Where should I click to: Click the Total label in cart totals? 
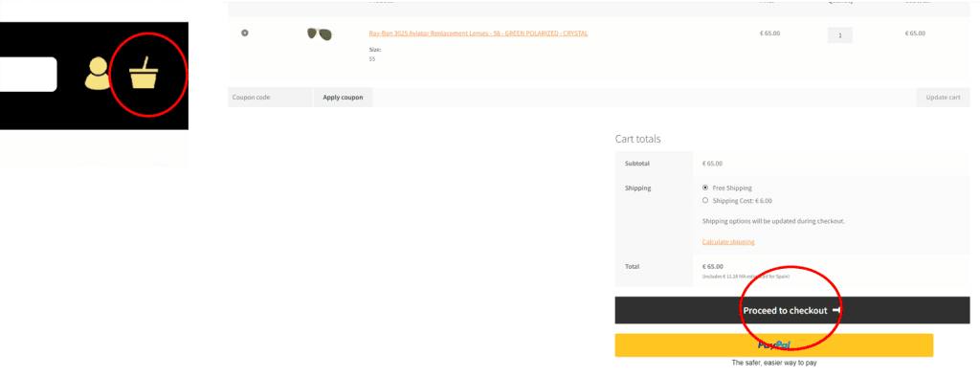pyautogui.click(x=632, y=266)
